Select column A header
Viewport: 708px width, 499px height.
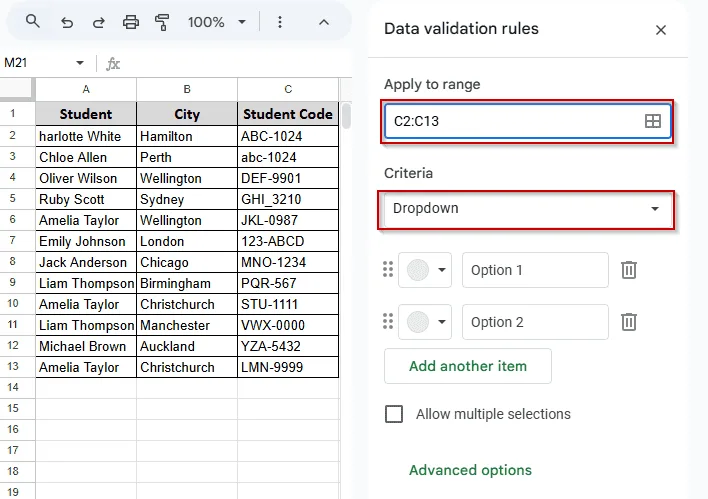(x=86, y=89)
